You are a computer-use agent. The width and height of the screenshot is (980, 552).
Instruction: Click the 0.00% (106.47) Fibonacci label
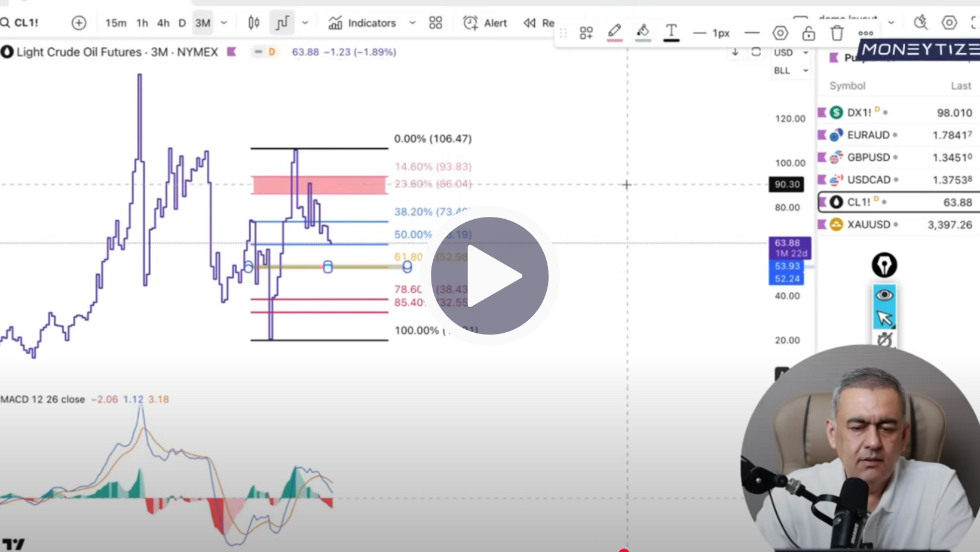click(x=433, y=139)
